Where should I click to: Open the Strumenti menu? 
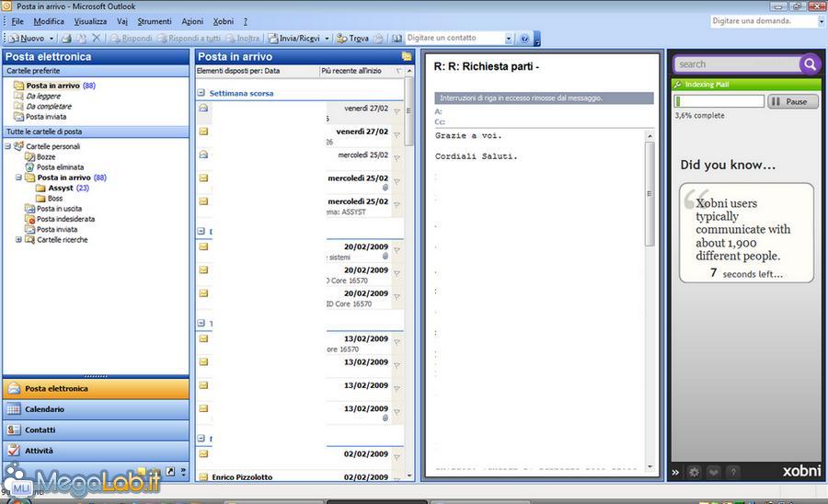point(155,21)
